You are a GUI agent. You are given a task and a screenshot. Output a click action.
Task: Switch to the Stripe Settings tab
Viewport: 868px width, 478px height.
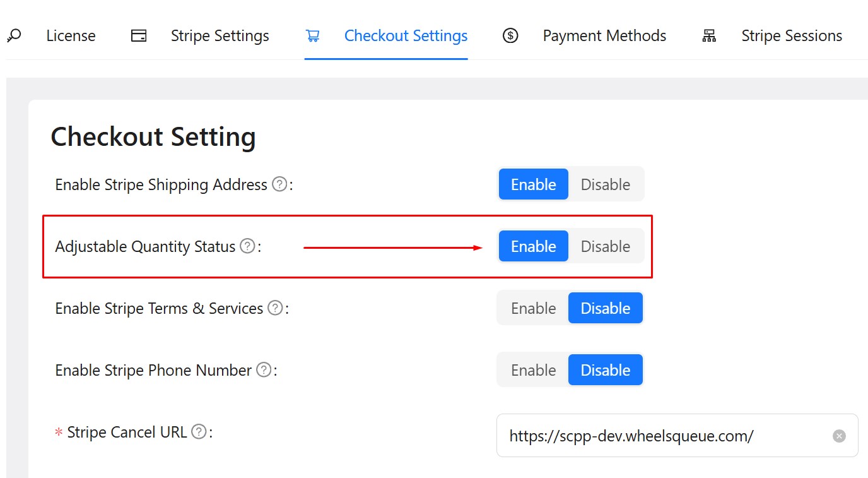pos(220,36)
